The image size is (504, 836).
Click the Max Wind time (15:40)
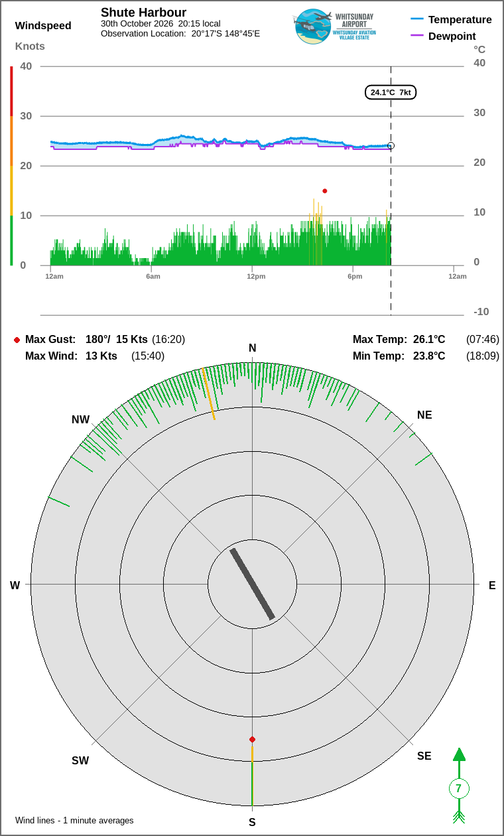pos(148,356)
